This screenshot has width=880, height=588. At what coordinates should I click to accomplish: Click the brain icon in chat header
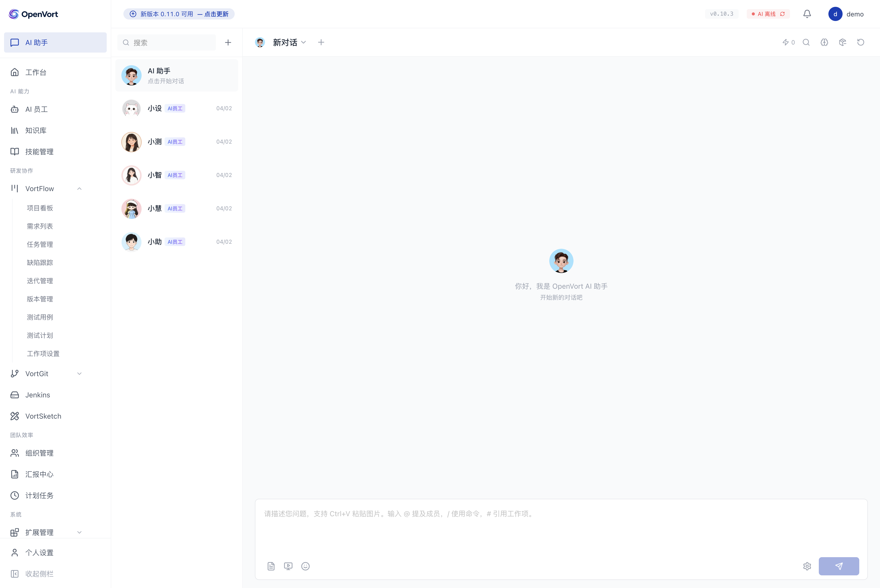tap(824, 42)
